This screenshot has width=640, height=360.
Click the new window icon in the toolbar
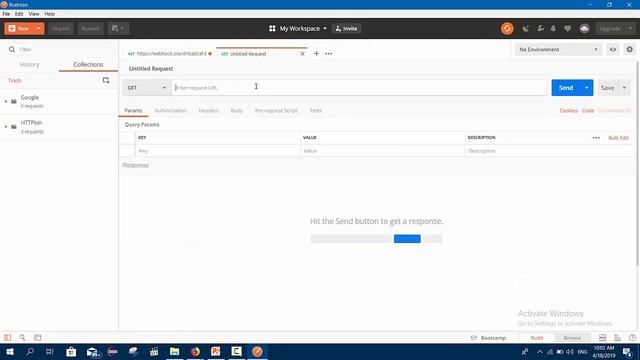coord(118,29)
